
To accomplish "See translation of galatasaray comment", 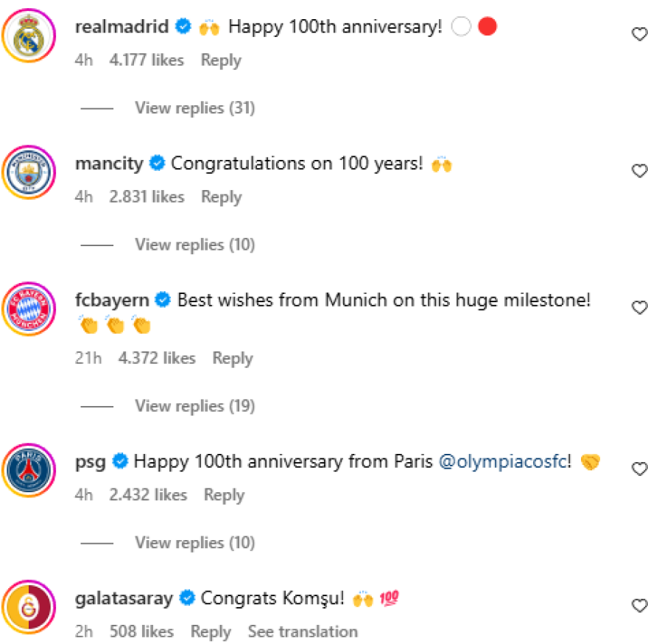I will (303, 632).
